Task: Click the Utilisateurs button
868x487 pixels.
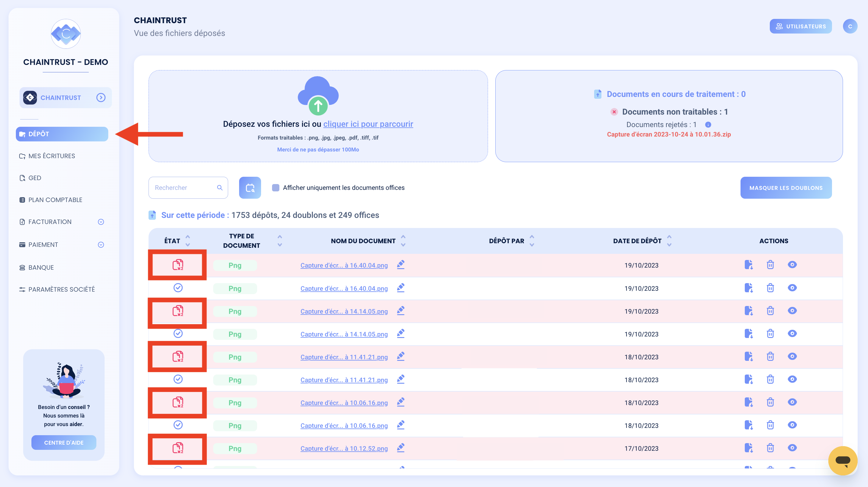Action: click(x=801, y=26)
